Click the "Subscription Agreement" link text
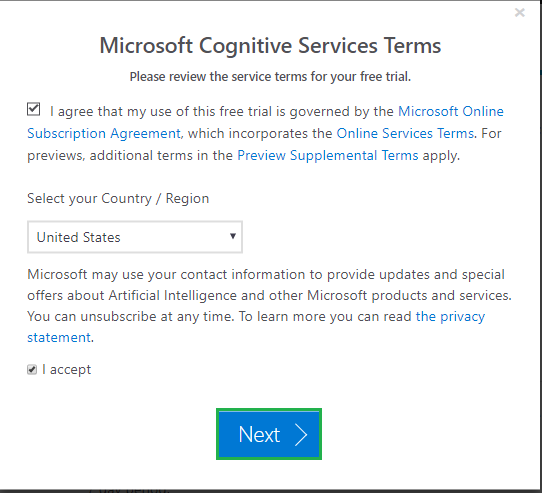The image size is (542, 493). [104, 133]
